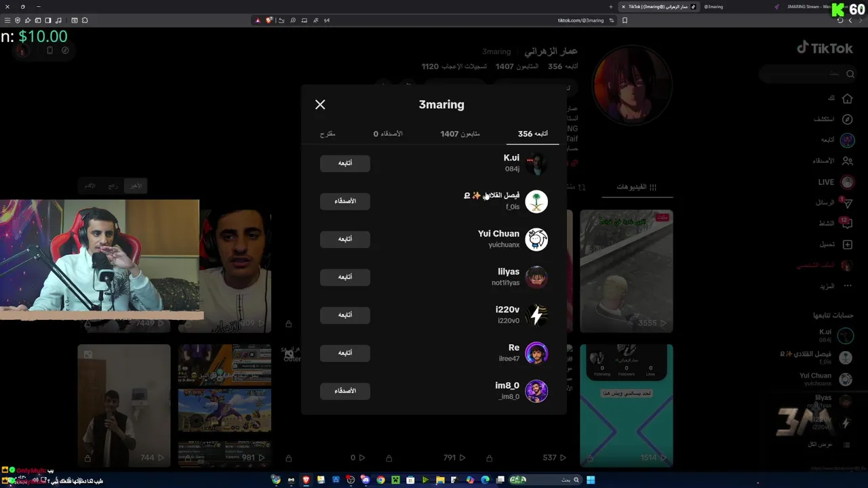Open File Explorer from the taskbar
Image resolution: width=868 pixels, height=488 pixels.
440,480
